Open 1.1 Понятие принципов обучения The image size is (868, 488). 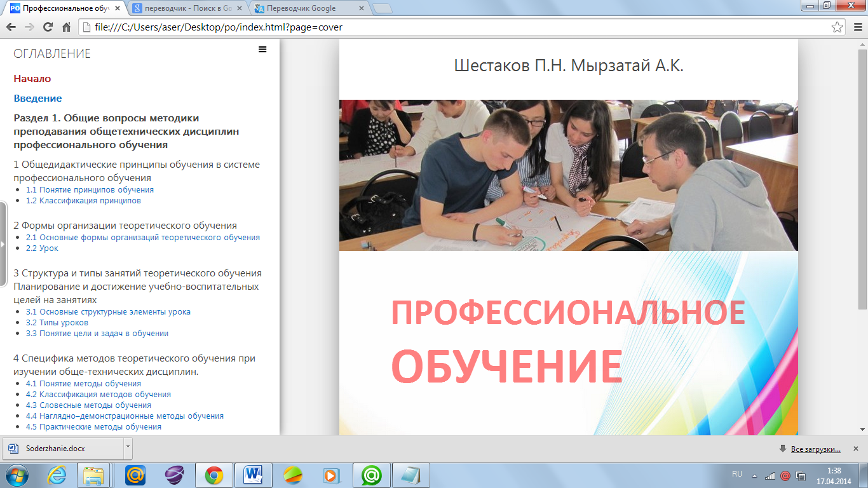point(90,190)
